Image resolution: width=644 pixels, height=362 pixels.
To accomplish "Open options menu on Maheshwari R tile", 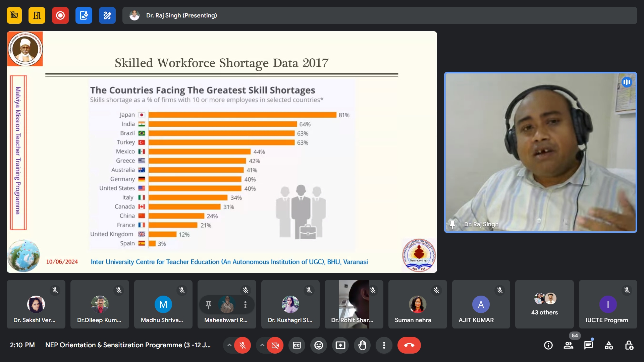I will click(246, 305).
